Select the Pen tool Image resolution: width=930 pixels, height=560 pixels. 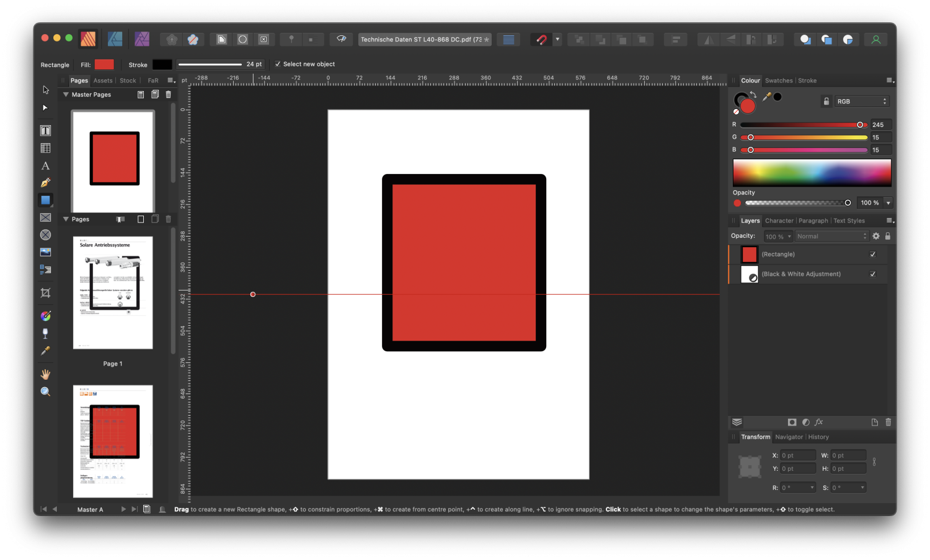(x=45, y=183)
